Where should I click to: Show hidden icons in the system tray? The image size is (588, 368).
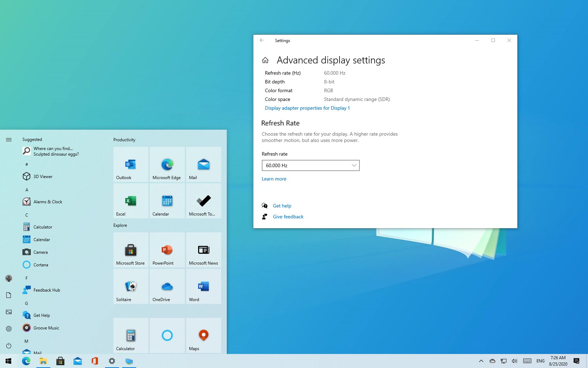(481, 361)
